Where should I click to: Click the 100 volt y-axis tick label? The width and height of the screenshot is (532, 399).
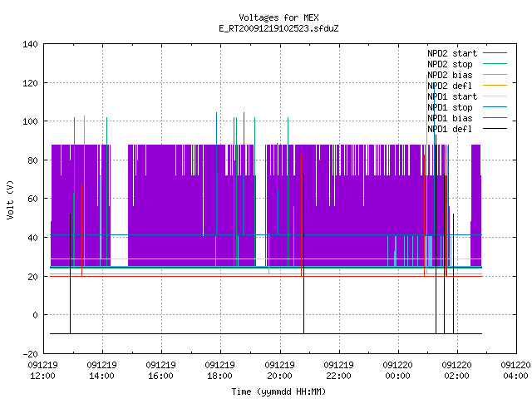(30, 121)
